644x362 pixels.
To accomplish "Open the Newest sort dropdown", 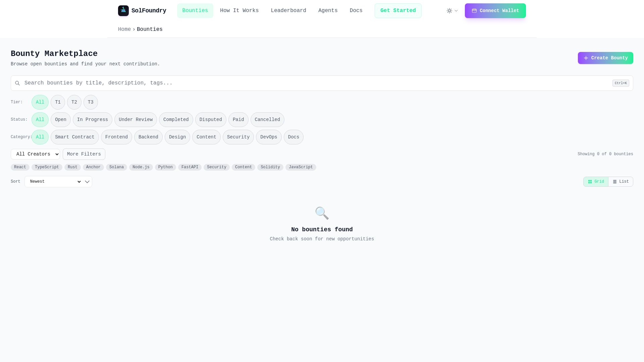I will point(58,182).
